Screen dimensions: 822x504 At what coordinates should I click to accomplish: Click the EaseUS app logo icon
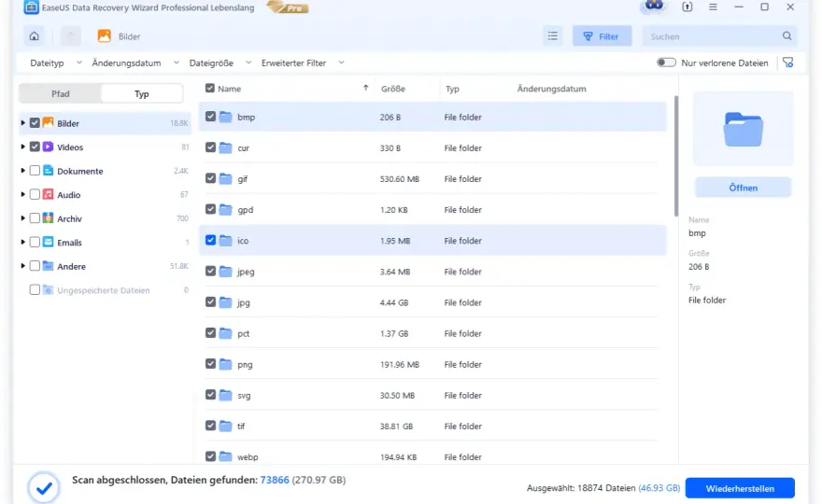[31, 7]
